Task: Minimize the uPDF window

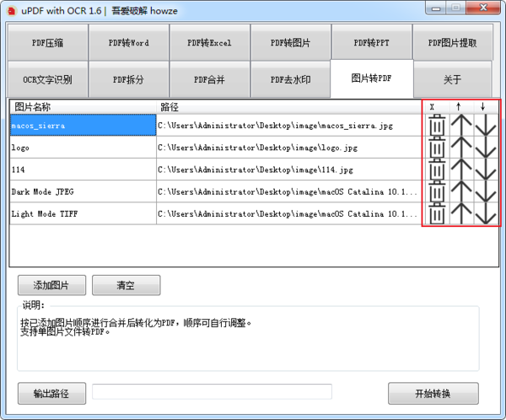Action: (436, 8)
